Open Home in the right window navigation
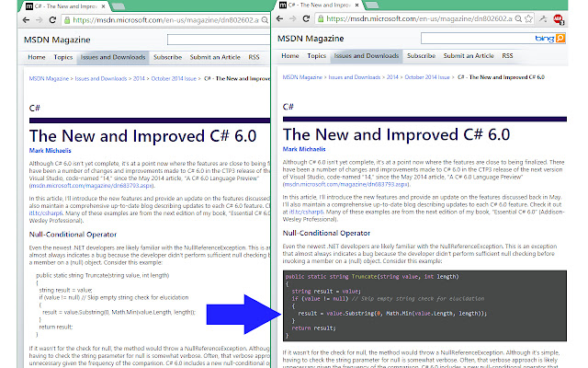This screenshot has width=588, height=368. coord(290,56)
